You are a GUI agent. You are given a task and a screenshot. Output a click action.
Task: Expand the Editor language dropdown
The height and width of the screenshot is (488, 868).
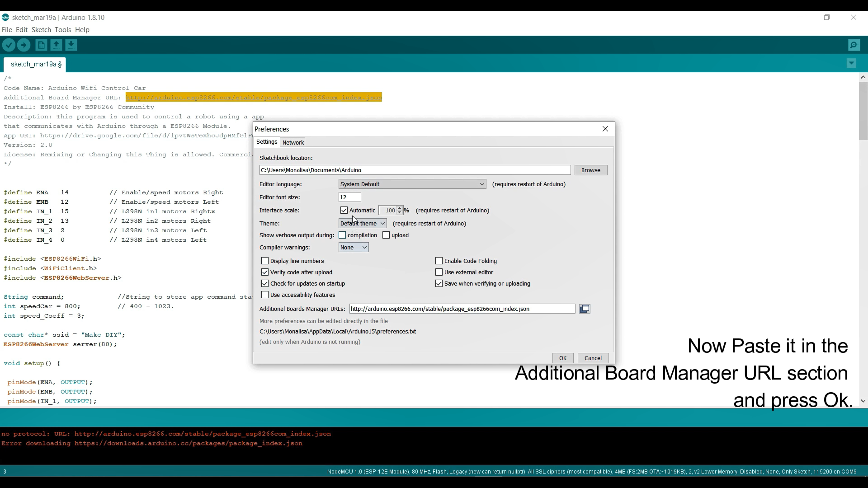412,184
